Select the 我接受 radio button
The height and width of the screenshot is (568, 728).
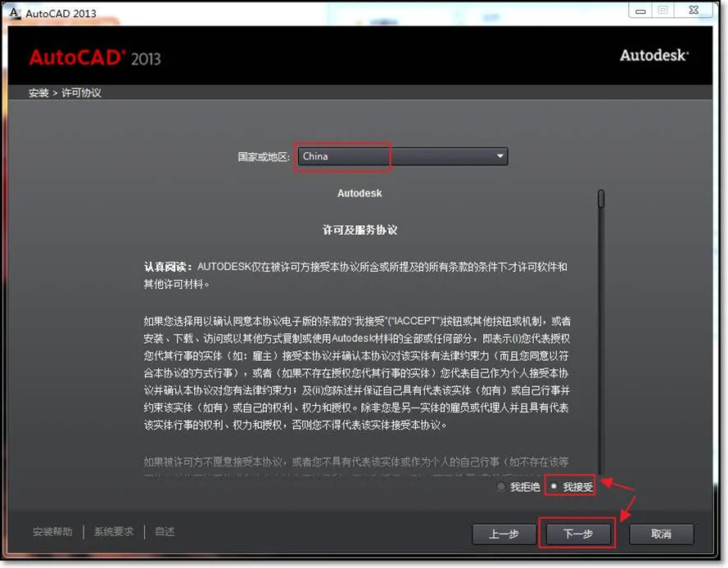point(554,486)
